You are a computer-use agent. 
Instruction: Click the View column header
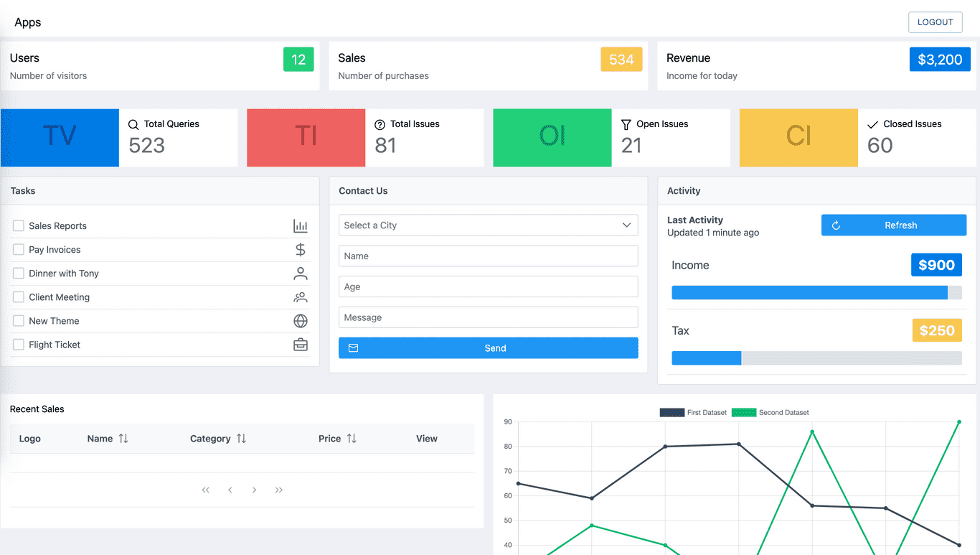427,439
